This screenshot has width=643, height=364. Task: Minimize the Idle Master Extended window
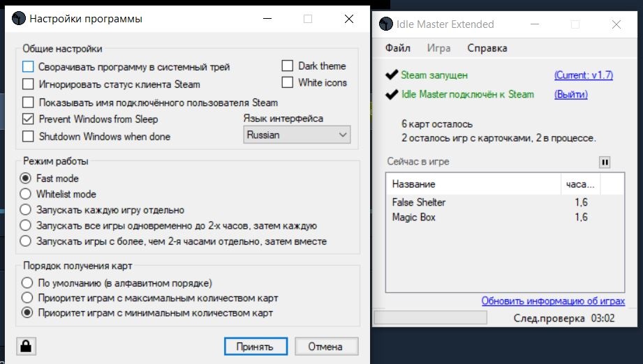534,24
